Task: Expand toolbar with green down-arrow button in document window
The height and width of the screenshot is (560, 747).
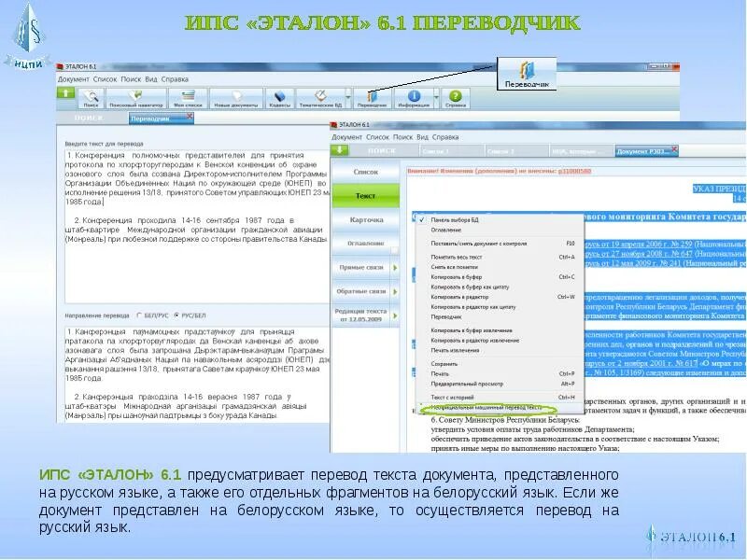Action: (339, 150)
